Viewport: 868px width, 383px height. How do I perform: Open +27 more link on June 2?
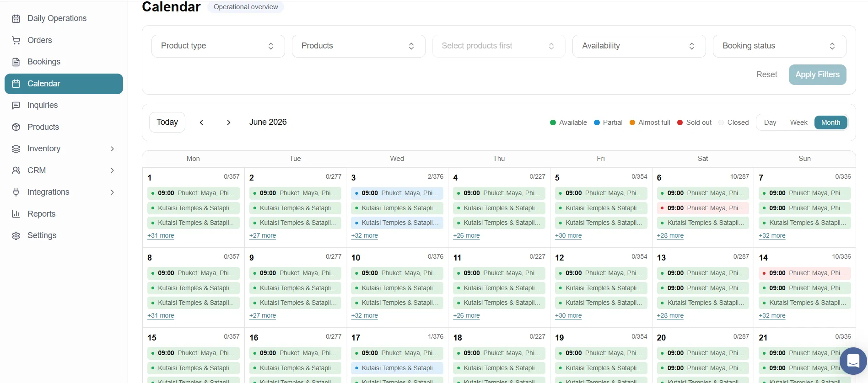pyautogui.click(x=263, y=236)
